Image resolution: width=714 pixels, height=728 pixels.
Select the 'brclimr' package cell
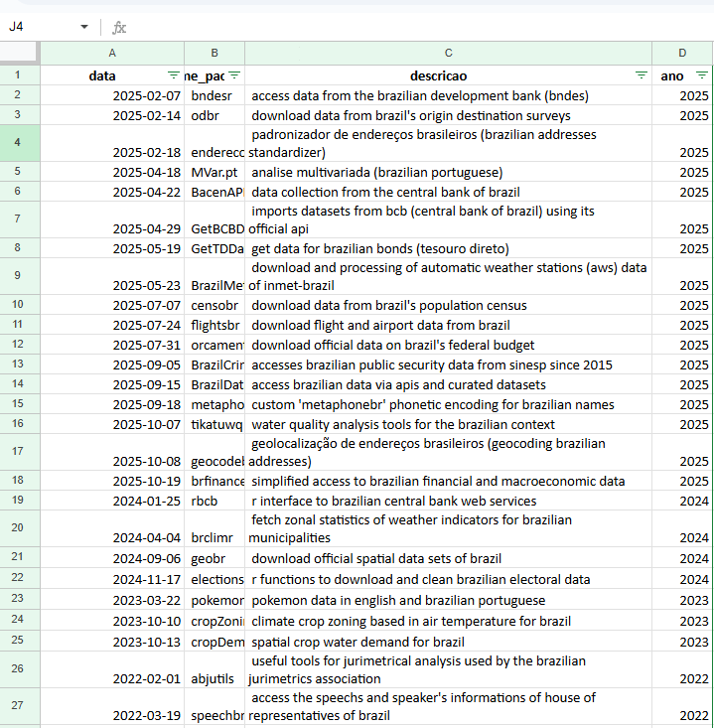214,528
